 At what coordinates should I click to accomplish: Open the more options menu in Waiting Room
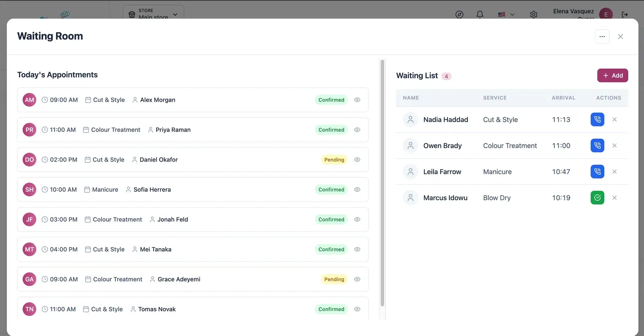coord(602,37)
